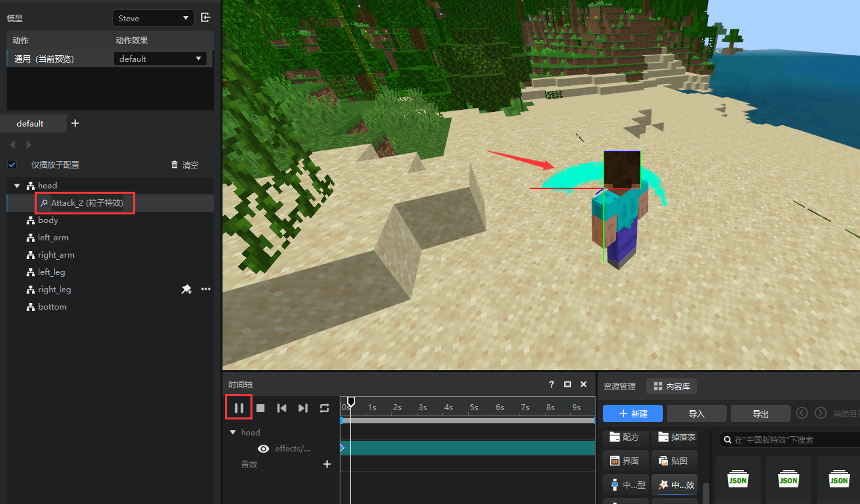
Task: Toggle visibility of effects track
Action: pyautogui.click(x=264, y=449)
